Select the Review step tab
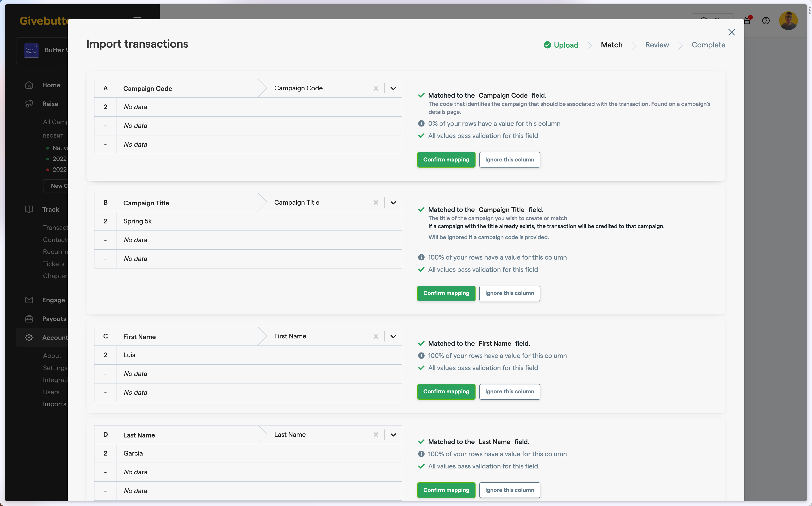 pos(657,45)
